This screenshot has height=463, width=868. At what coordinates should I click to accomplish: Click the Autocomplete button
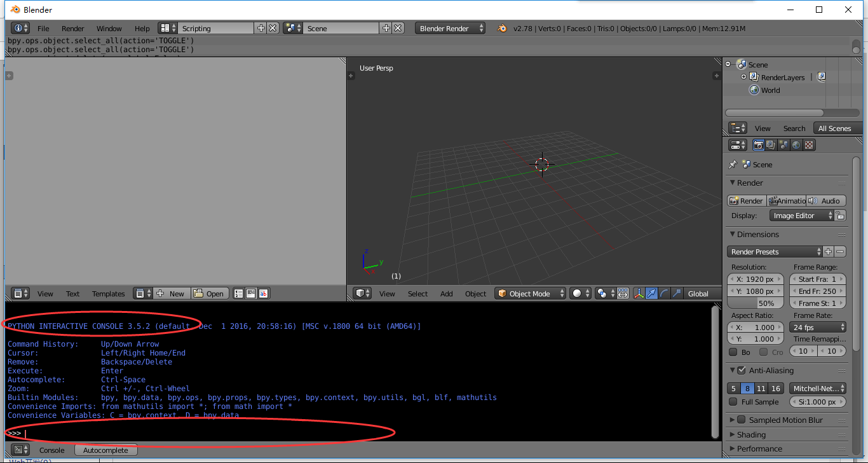coord(105,450)
